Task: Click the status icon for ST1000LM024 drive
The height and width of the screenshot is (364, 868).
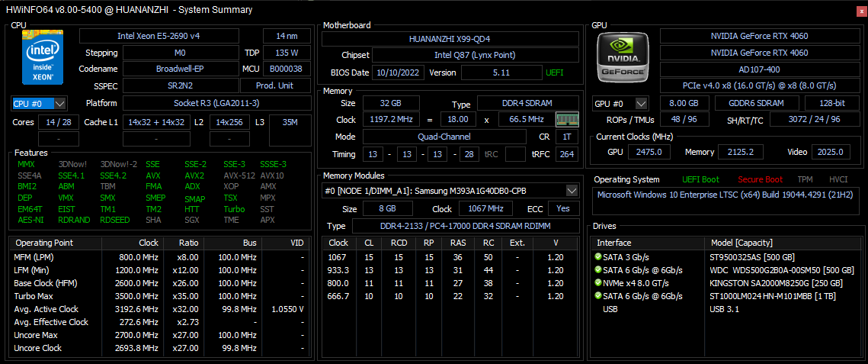Action: pos(599,296)
